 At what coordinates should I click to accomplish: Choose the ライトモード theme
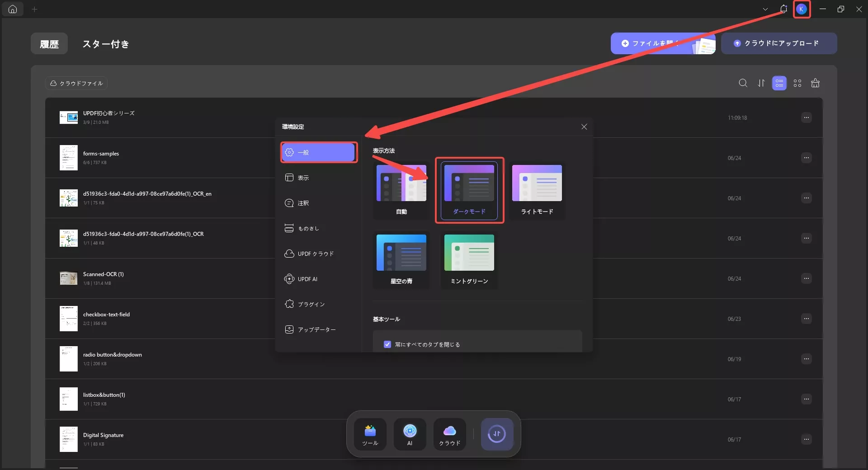(537, 190)
